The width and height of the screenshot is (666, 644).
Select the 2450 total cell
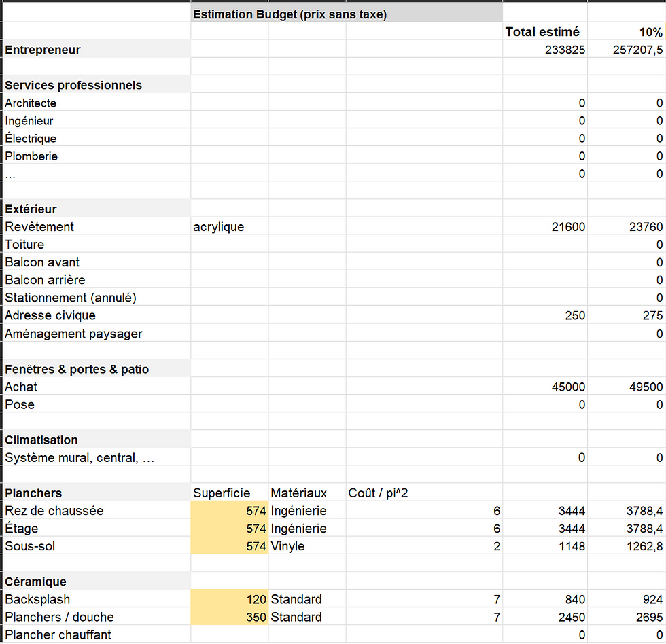coord(545,618)
